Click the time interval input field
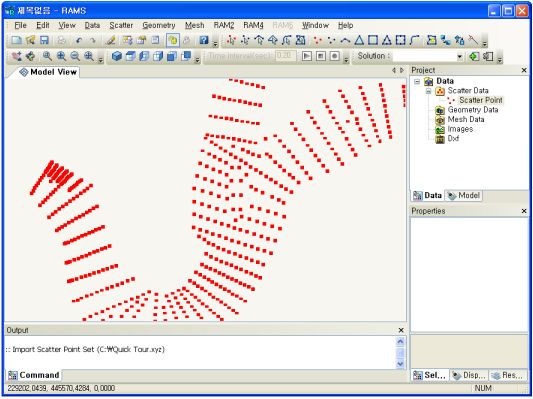533x399 pixels. click(286, 56)
